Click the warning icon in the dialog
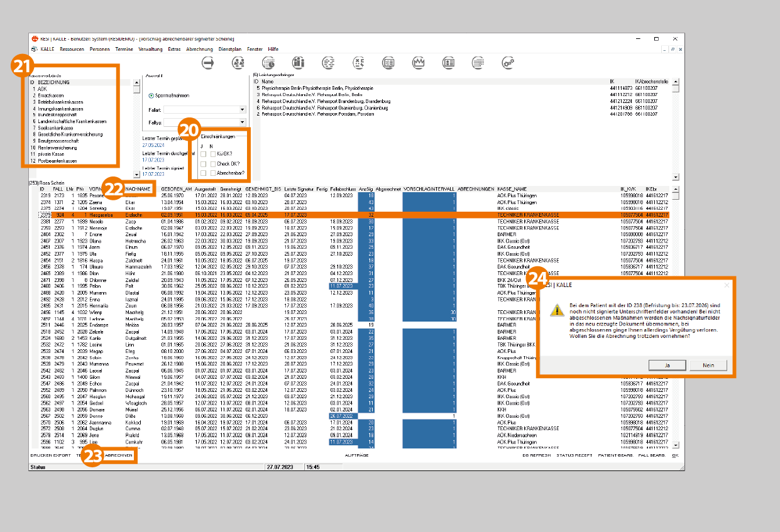Viewport: 780px width, 532px height. point(557,310)
